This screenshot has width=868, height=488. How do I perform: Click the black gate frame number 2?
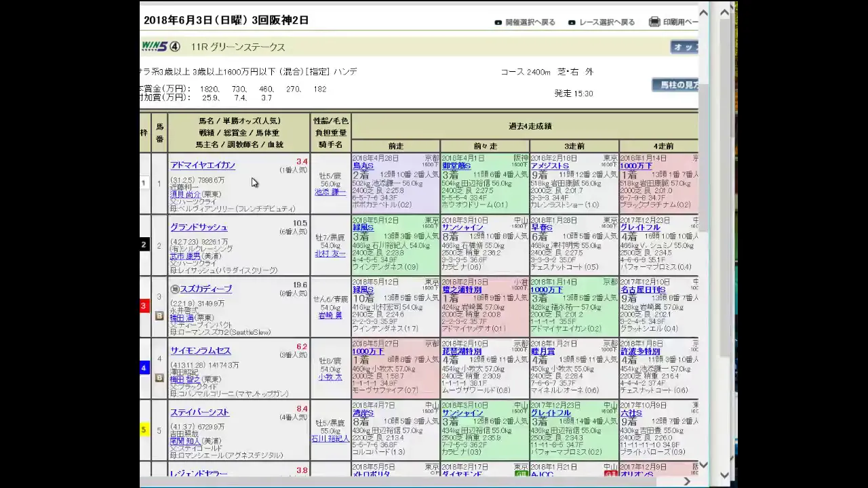144,245
